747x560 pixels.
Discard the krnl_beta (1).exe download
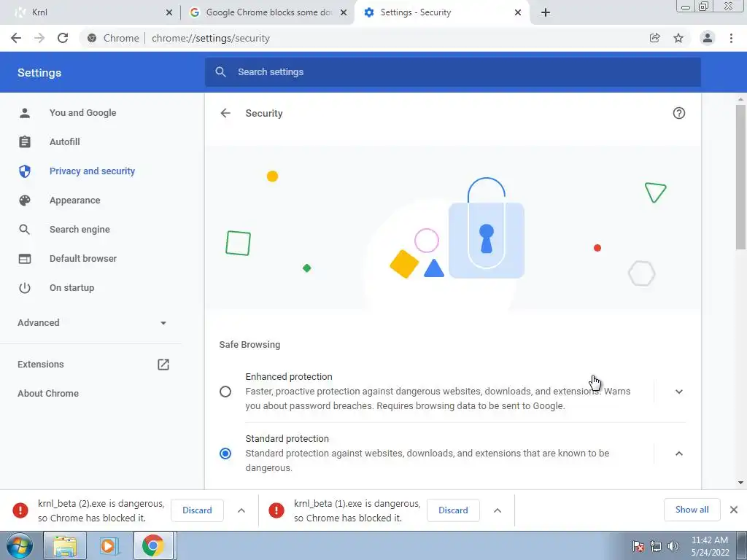453,510
